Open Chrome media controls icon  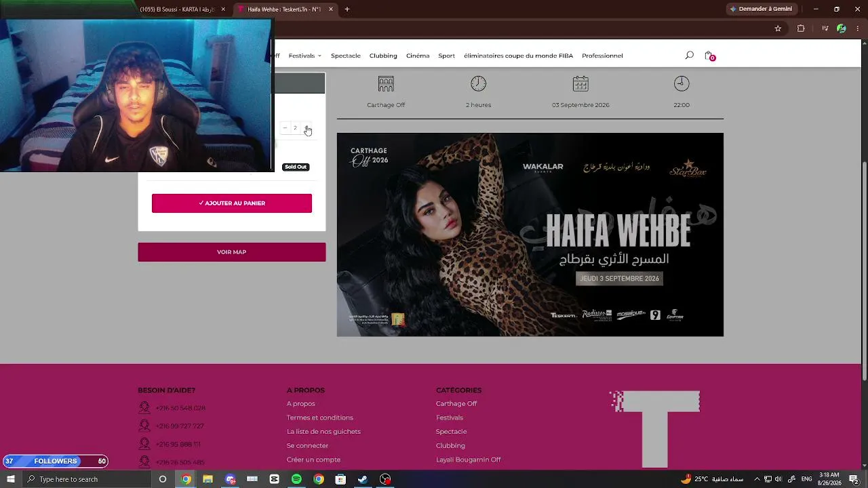(x=825, y=28)
